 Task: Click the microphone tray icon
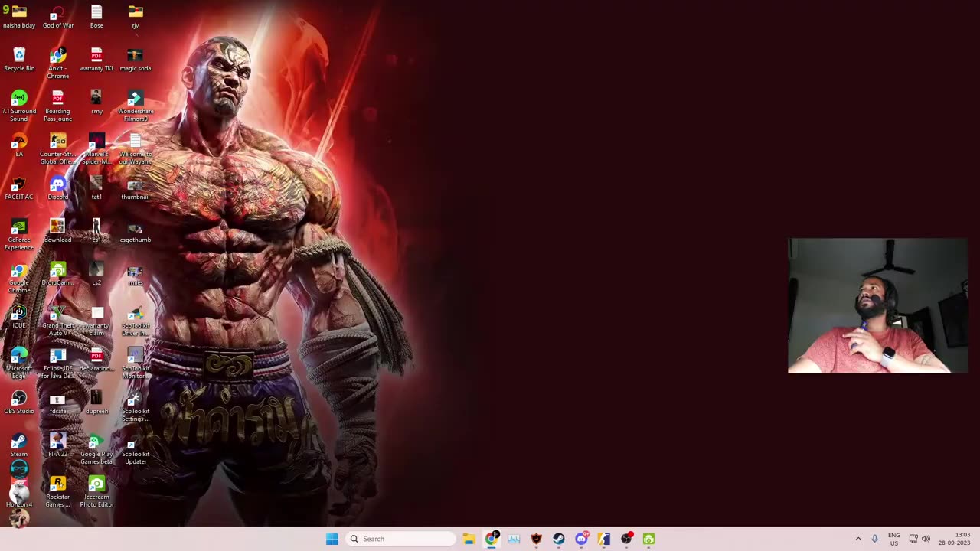(874, 539)
